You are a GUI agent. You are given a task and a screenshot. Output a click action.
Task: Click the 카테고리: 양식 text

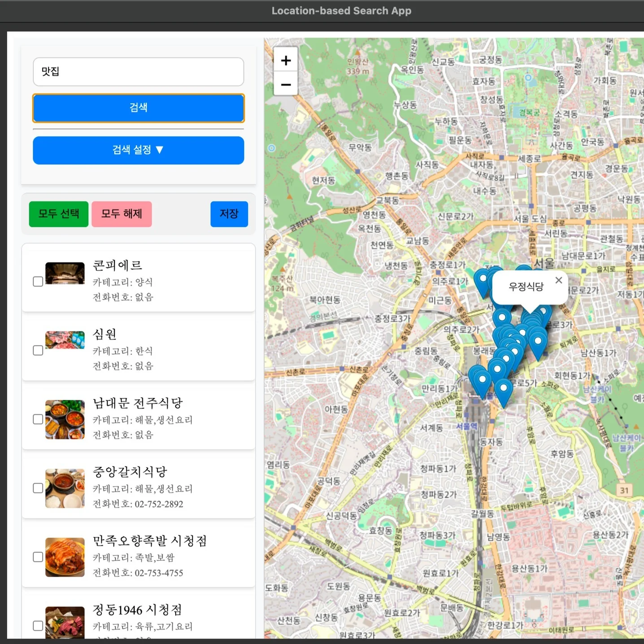coord(123,282)
